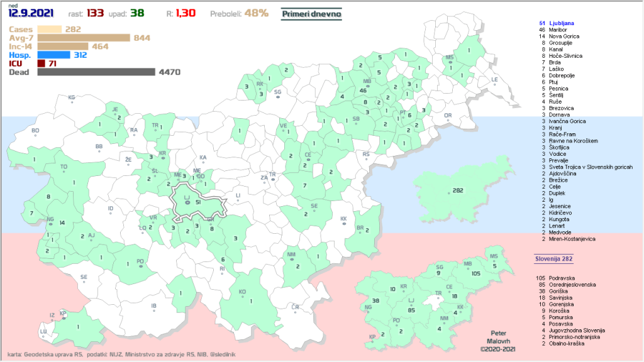Click the Slovenija 282 heading
The height and width of the screenshot is (362, 644).
(552, 258)
